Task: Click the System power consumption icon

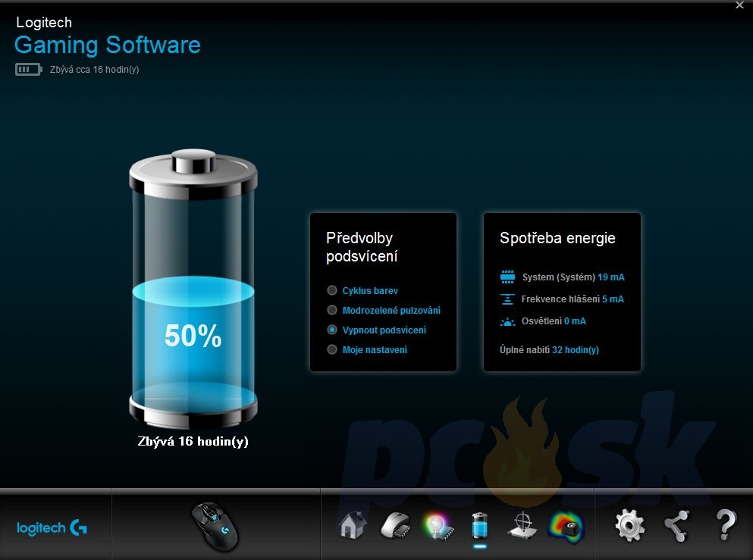Action: 507,277
